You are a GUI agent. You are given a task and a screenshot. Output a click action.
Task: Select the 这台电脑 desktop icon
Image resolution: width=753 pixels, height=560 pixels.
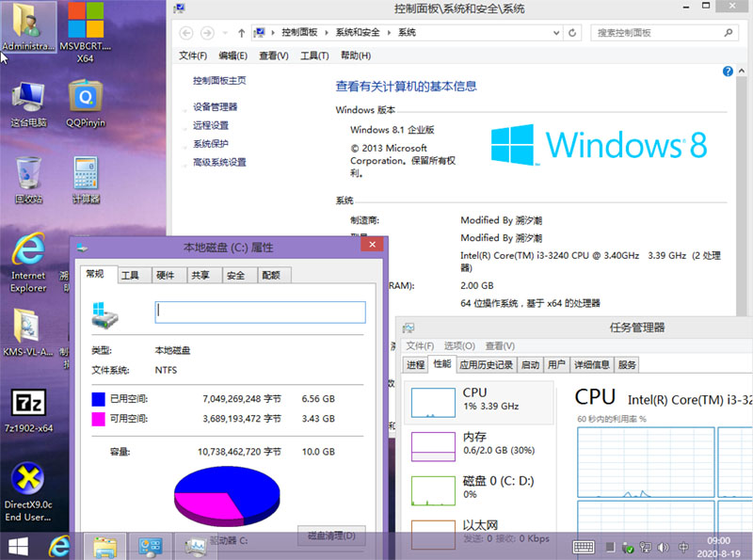[x=28, y=104]
